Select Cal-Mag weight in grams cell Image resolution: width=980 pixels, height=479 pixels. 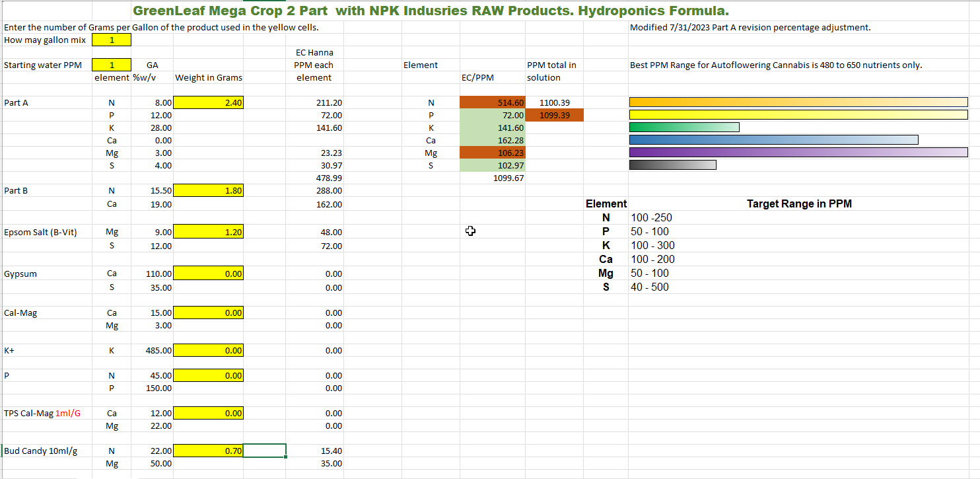(209, 313)
